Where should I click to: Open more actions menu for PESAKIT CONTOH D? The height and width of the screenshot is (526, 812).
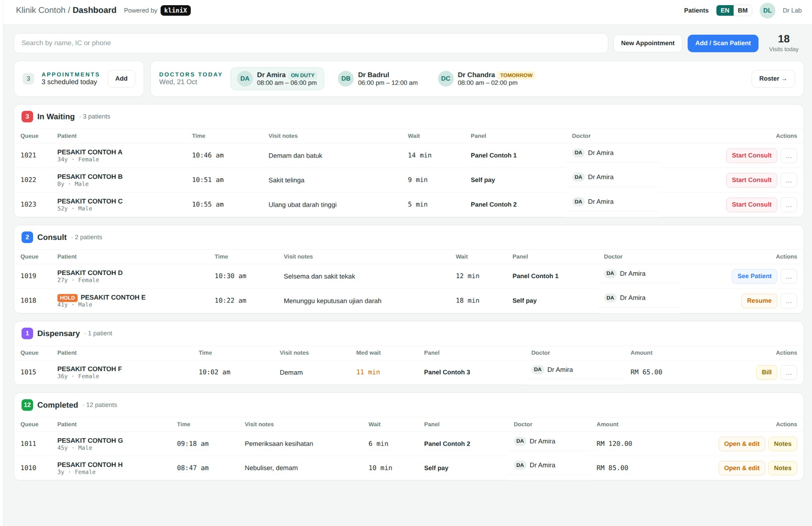[788, 276]
